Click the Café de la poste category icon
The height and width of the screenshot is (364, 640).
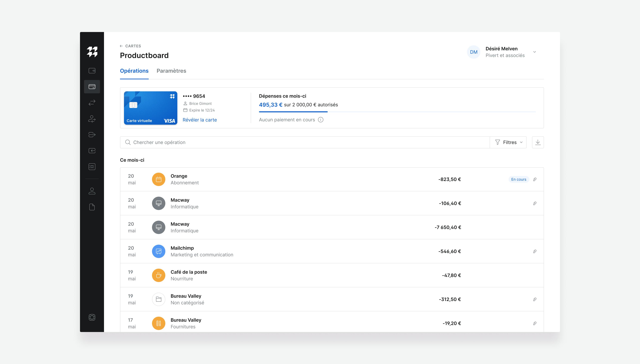(158, 275)
